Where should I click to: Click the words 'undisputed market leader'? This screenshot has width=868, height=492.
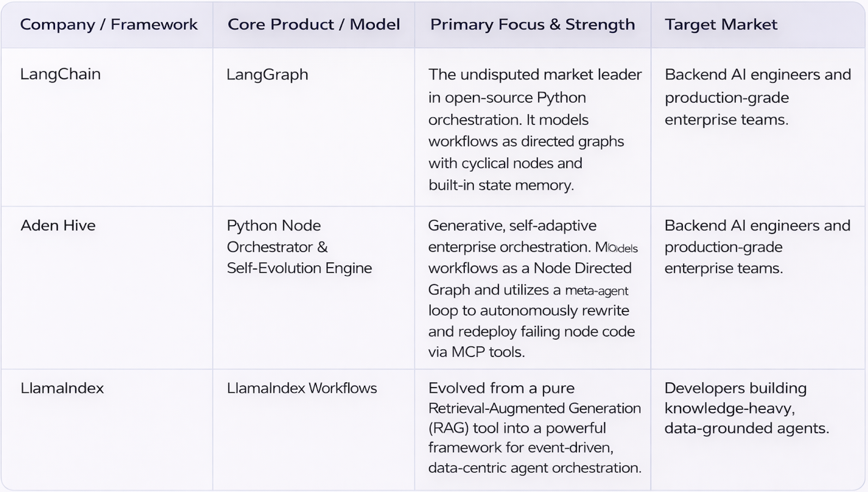[550, 74]
